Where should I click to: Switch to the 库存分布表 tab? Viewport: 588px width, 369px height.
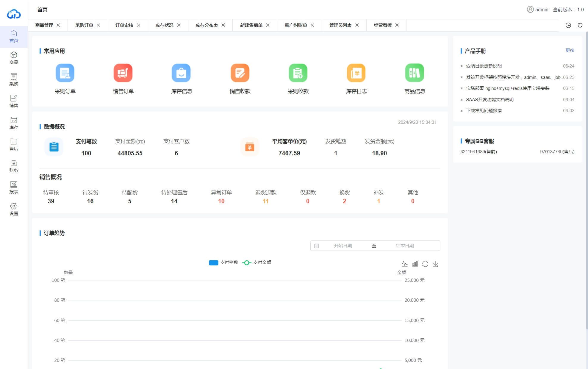[207, 25]
